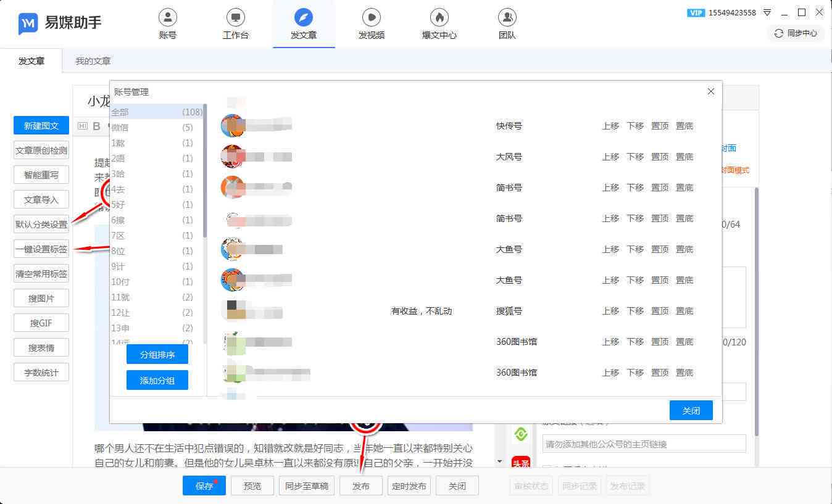The height and width of the screenshot is (504, 832).
Task: Click the VIP badge
Action: point(696,12)
